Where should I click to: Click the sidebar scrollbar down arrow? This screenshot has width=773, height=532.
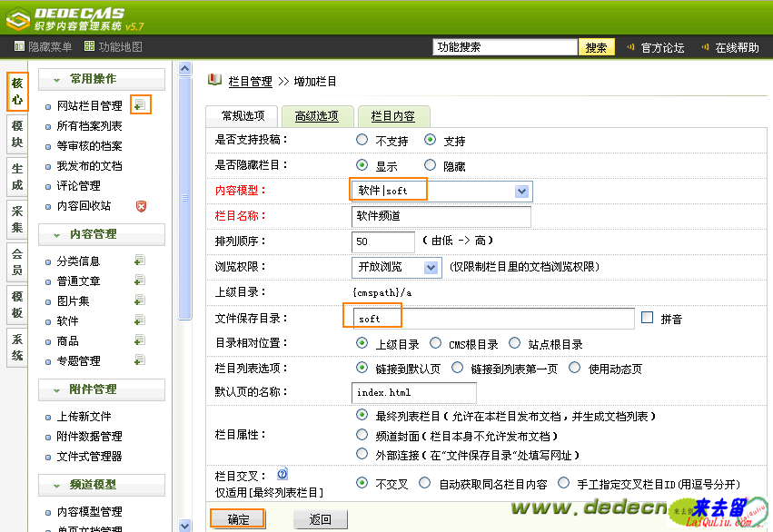pyautogui.click(x=185, y=525)
